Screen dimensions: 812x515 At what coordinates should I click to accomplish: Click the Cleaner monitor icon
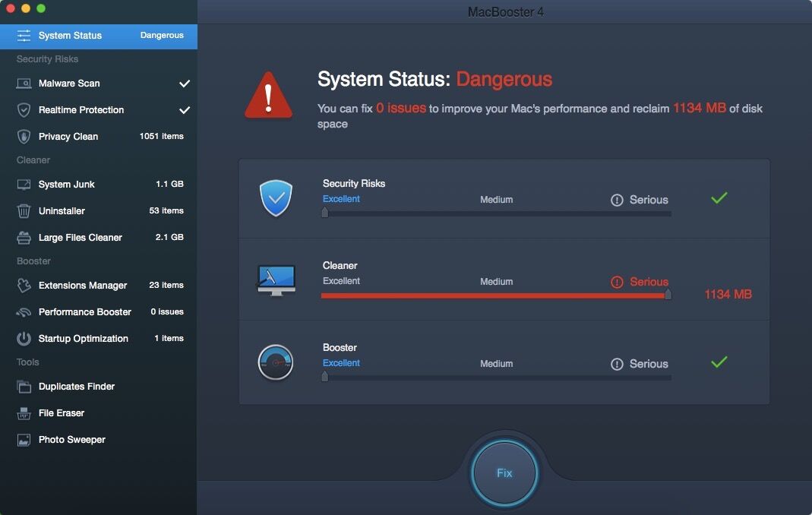tap(276, 280)
